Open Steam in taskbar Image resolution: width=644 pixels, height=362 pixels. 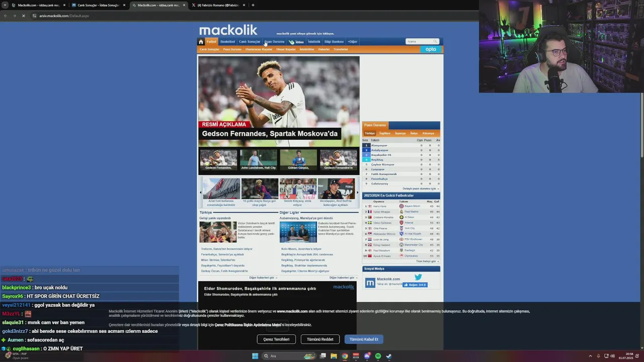point(389,356)
